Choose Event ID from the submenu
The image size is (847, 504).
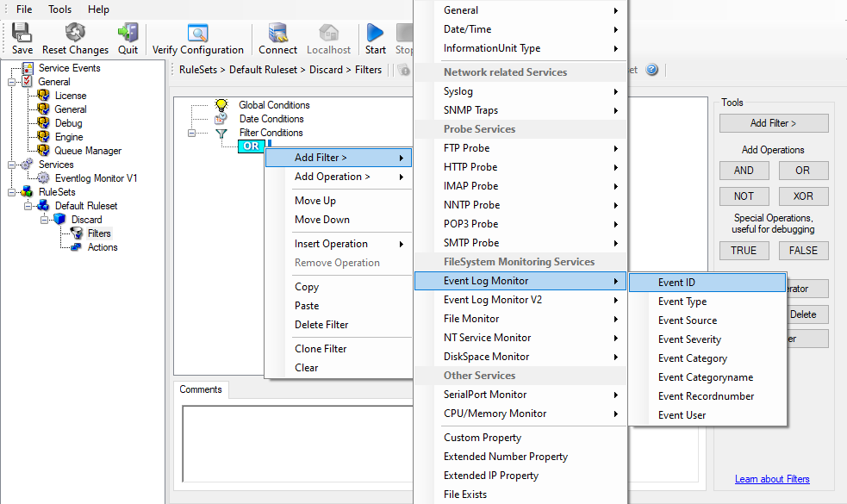click(x=676, y=283)
